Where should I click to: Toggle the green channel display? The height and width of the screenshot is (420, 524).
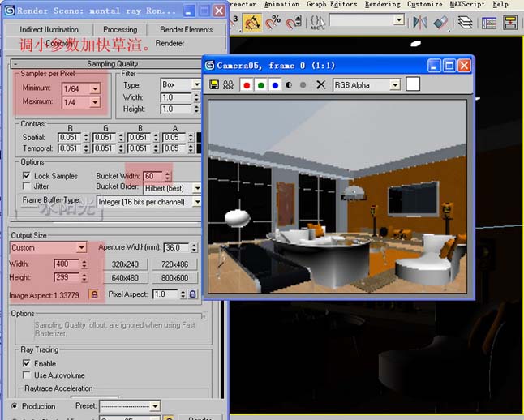coord(260,85)
